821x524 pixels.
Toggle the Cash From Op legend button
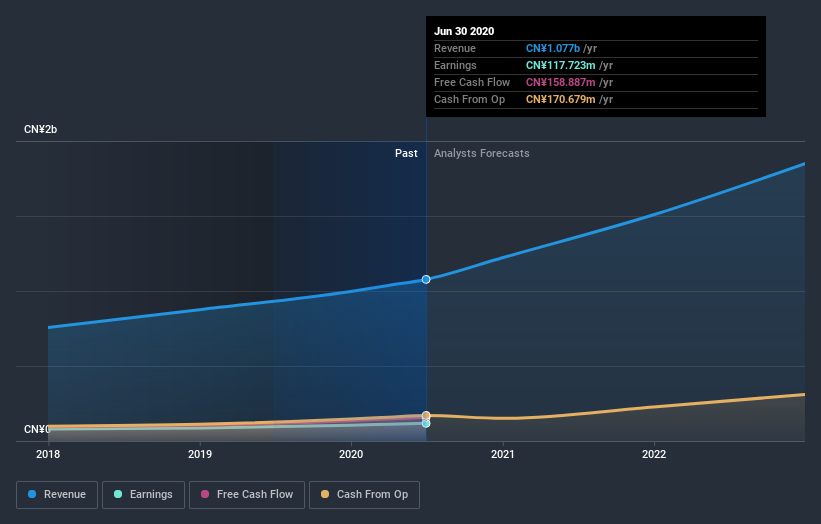[364, 495]
